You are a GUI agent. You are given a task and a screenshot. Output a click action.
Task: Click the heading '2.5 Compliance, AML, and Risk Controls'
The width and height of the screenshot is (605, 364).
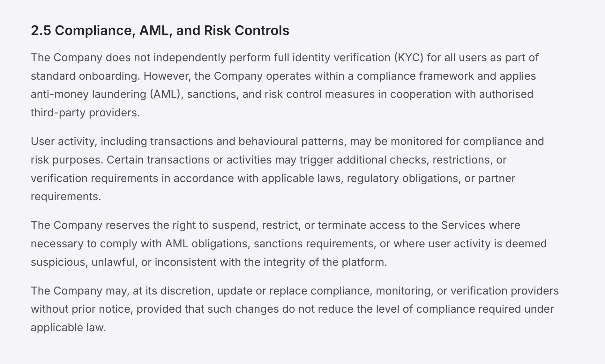coord(160,31)
